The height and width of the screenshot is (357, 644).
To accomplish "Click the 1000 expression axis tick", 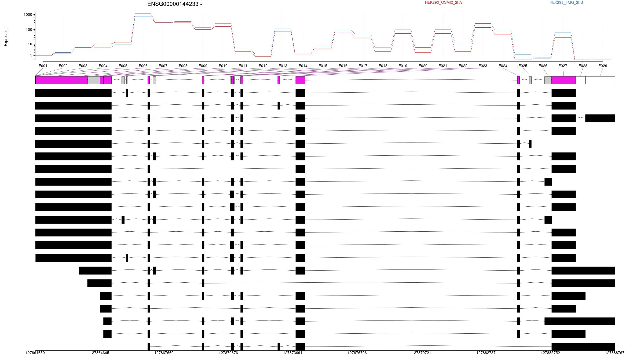I will 28,15.
